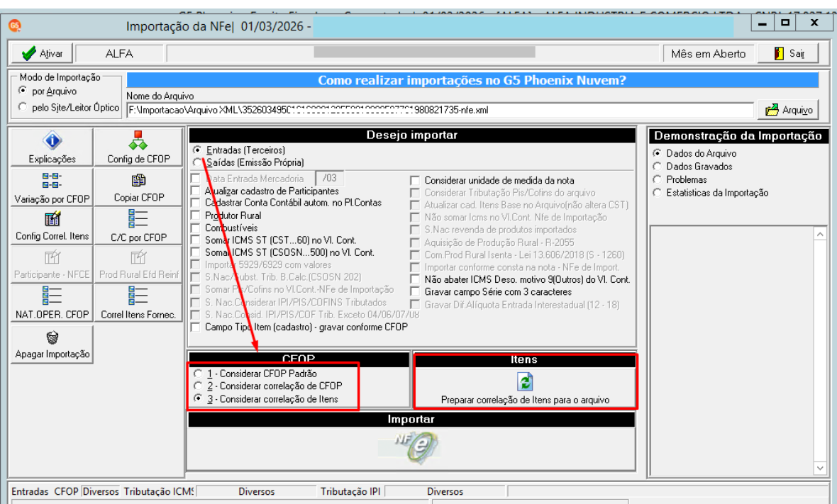
Task: Click the 'Tributação ICMS' status label
Action: tap(159, 491)
